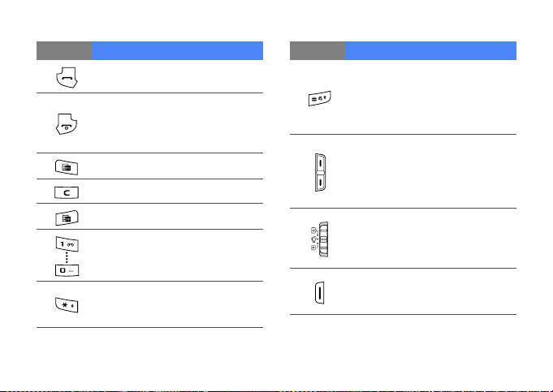The height and width of the screenshot is (392, 553).
Task: Click the menu key icon above the C key
Action: pyautogui.click(x=64, y=166)
